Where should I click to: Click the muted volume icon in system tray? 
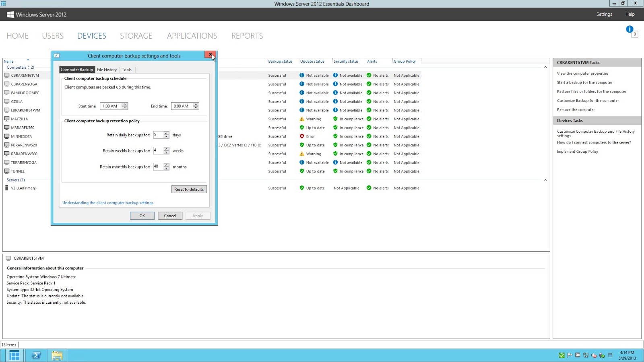[594, 356]
